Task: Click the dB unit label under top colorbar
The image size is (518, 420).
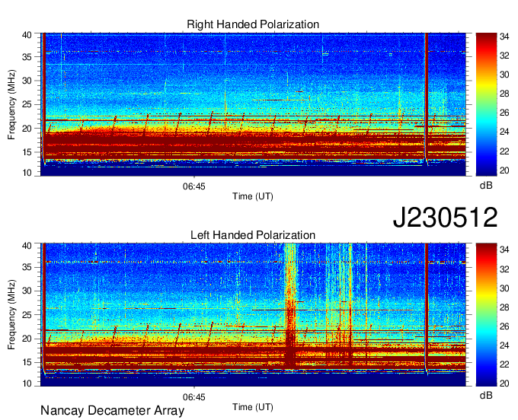Action: (486, 186)
